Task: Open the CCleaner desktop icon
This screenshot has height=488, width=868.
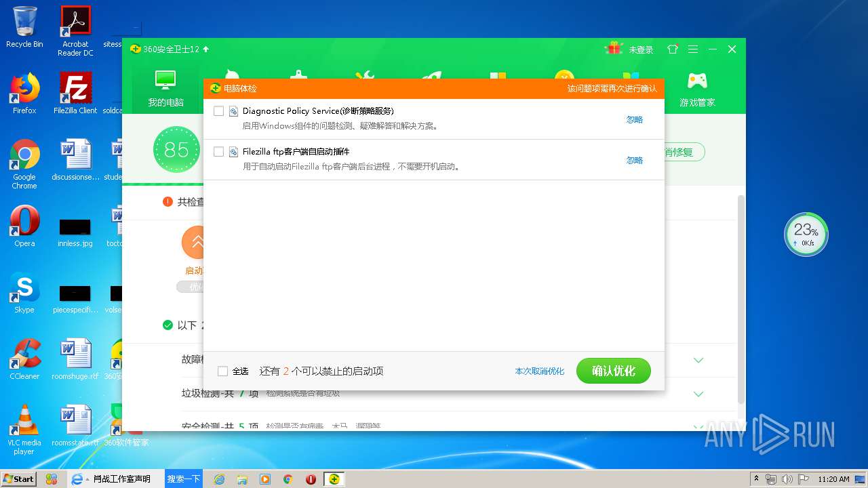Action: (x=24, y=359)
